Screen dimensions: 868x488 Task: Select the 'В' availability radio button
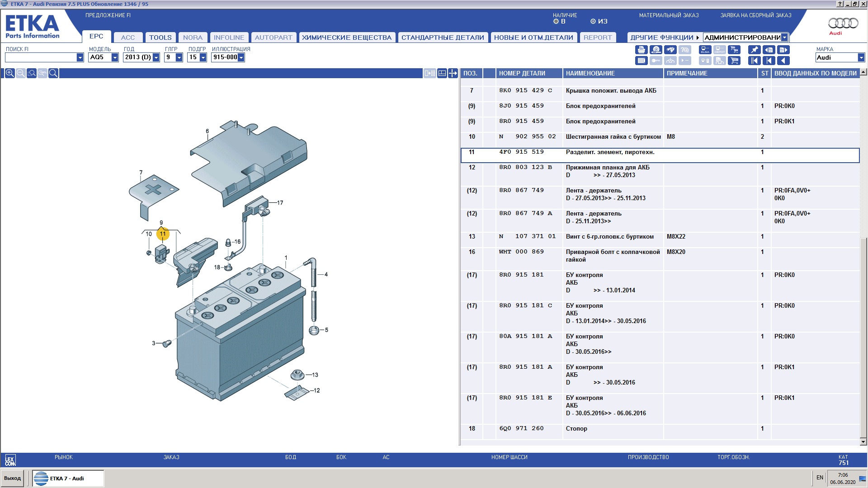(556, 21)
